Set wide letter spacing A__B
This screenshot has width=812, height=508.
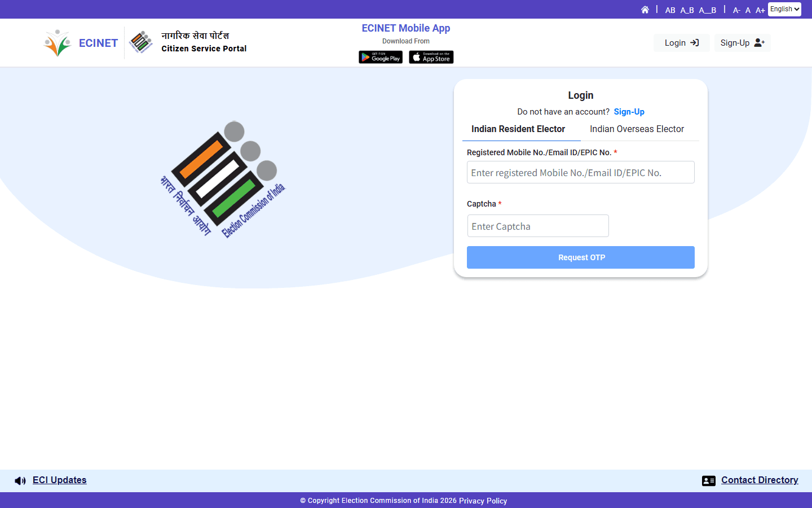tap(708, 10)
